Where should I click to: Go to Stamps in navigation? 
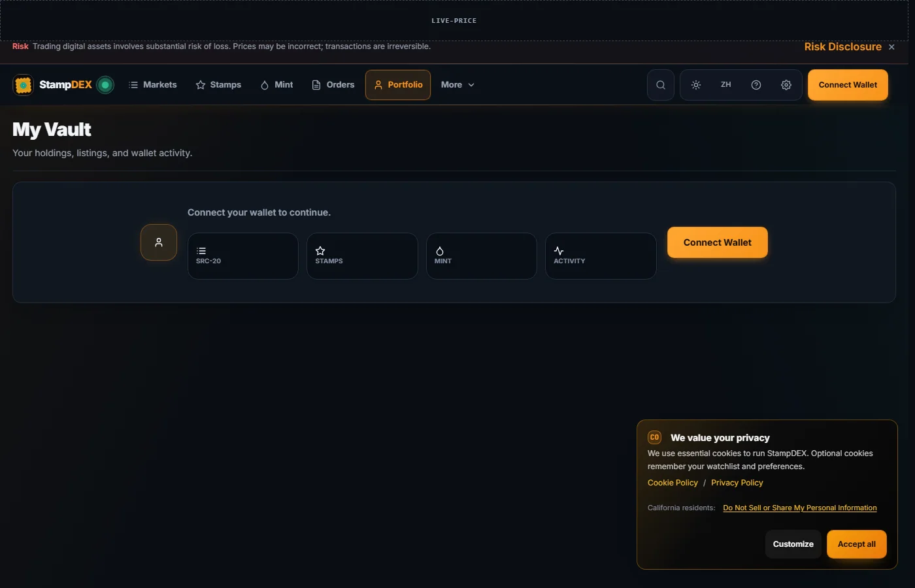click(x=218, y=85)
